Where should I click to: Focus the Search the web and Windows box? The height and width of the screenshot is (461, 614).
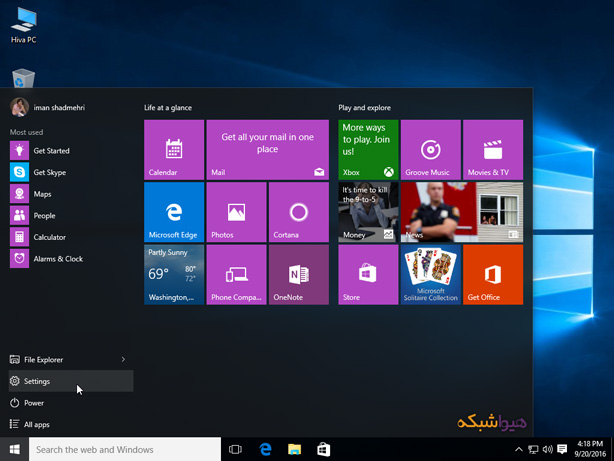(125, 449)
